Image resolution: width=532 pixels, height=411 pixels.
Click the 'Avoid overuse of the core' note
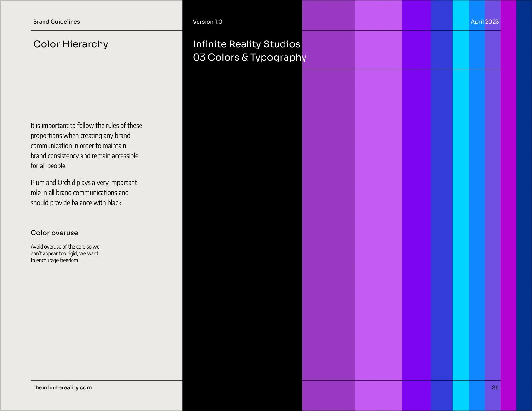click(x=65, y=253)
